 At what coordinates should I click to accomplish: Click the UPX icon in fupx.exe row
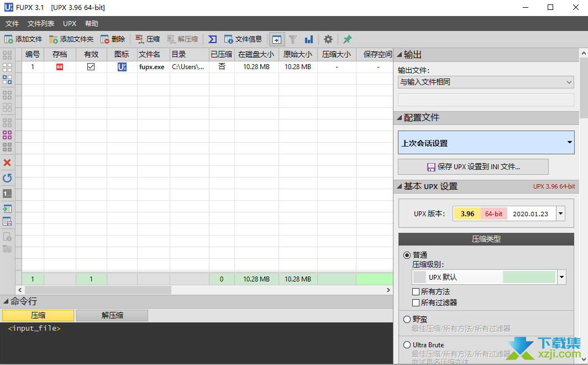click(122, 67)
